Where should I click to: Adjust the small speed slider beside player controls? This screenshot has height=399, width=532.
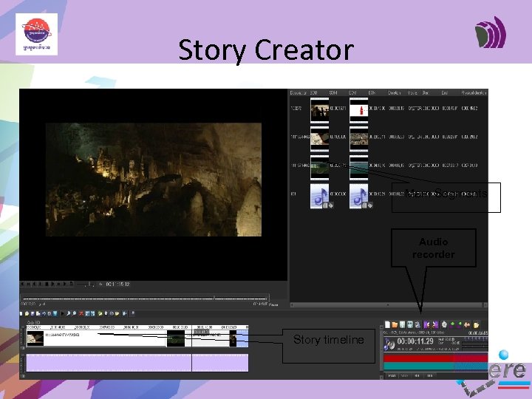click(x=86, y=284)
